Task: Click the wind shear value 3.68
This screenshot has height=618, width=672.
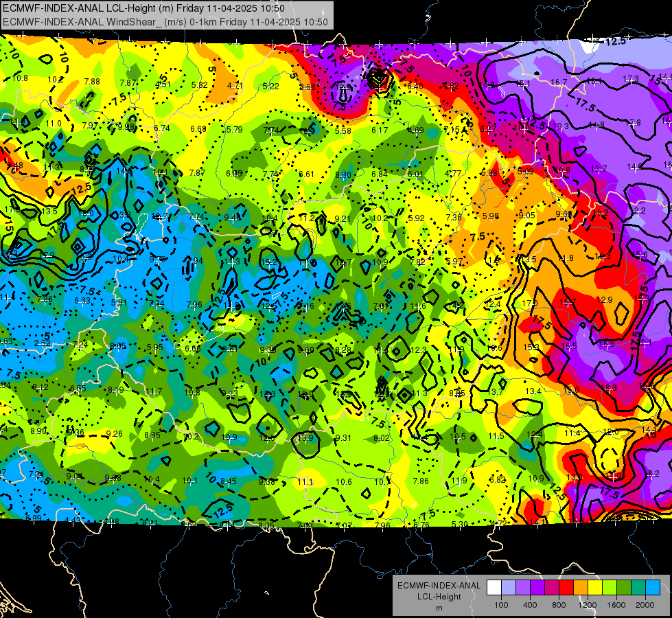Action: coord(308,87)
